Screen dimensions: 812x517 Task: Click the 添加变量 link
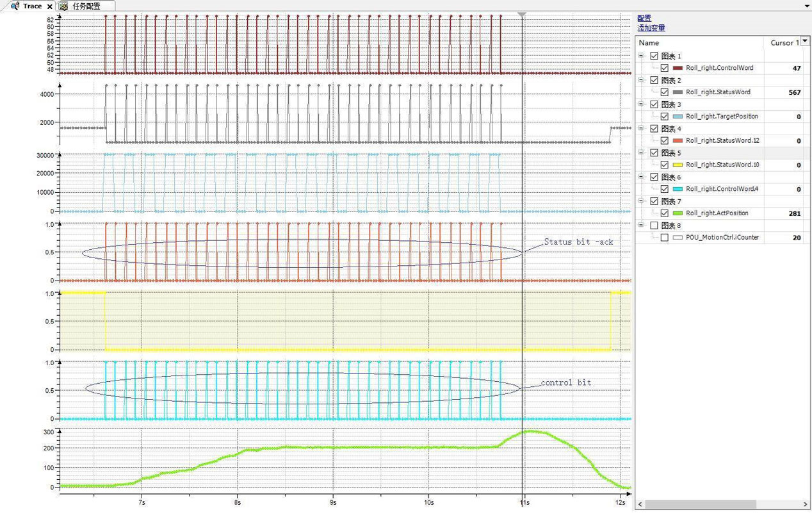pyautogui.click(x=651, y=28)
